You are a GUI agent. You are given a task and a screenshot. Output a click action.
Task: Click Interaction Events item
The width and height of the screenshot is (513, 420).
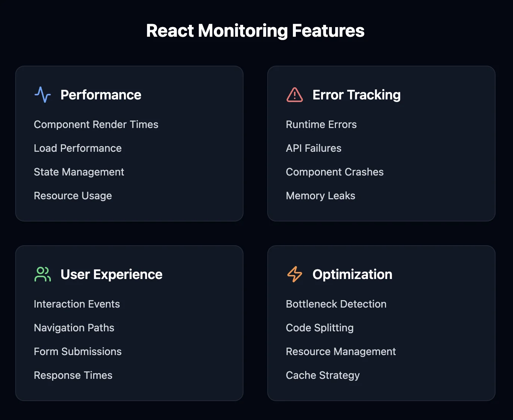[x=76, y=304]
